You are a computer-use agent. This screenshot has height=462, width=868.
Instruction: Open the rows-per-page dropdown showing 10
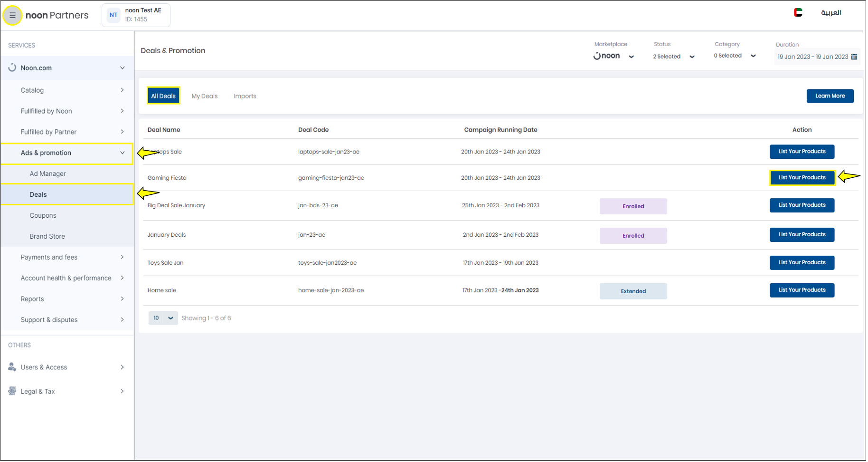tap(163, 319)
